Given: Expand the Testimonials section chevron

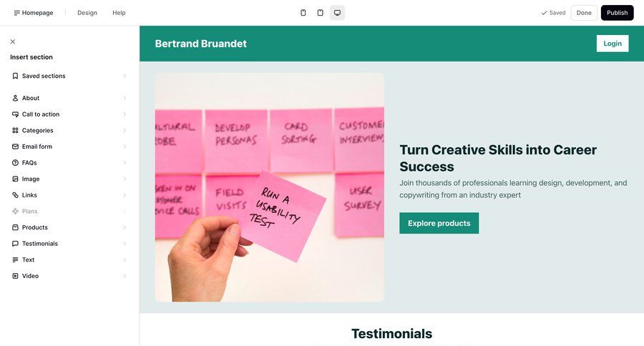Looking at the screenshot, I should point(125,244).
